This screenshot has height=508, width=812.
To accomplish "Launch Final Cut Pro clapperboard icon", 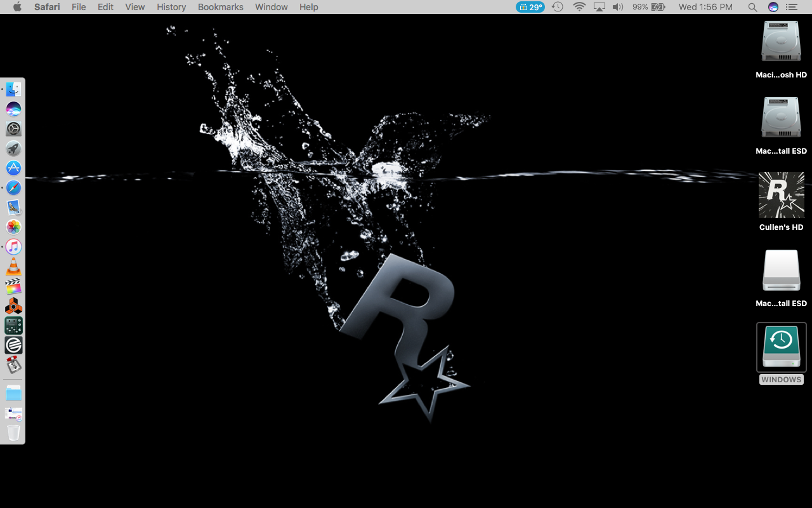I will [x=13, y=286].
